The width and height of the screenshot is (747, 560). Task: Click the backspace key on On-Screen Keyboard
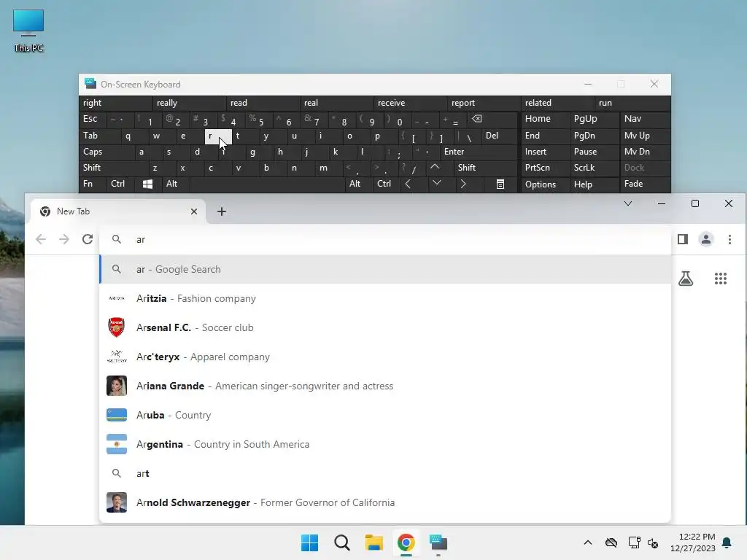476,119
